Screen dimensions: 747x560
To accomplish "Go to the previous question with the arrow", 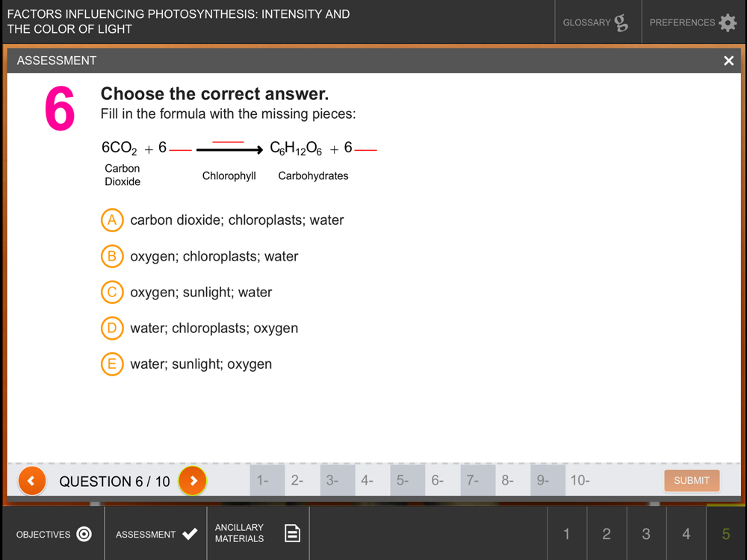I will 32,480.
